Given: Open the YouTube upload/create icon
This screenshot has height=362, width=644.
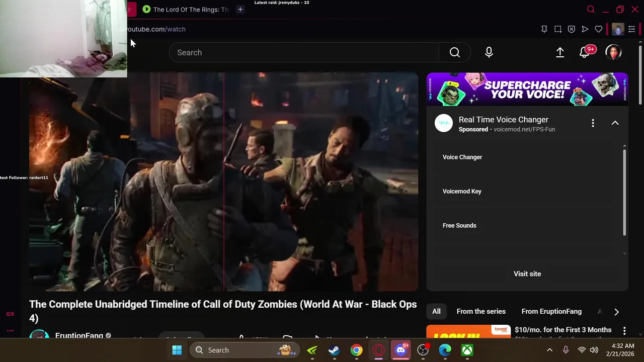Looking at the screenshot, I should coord(560,52).
